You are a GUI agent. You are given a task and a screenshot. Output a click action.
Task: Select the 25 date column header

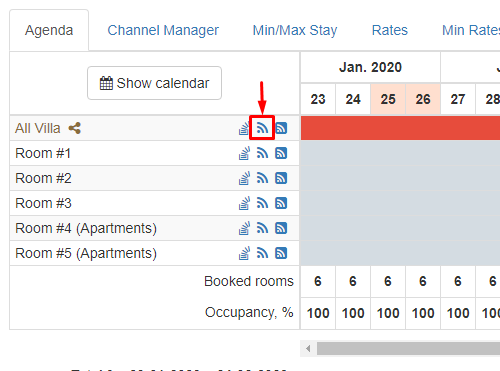[x=388, y=99]
